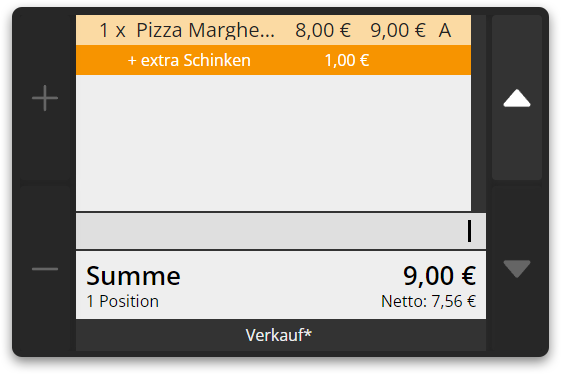Viewport: 561px width, 374px height.
Task: Focus the entry input field with the cursor
Action: pyautogui.click(x=281, y=231)
